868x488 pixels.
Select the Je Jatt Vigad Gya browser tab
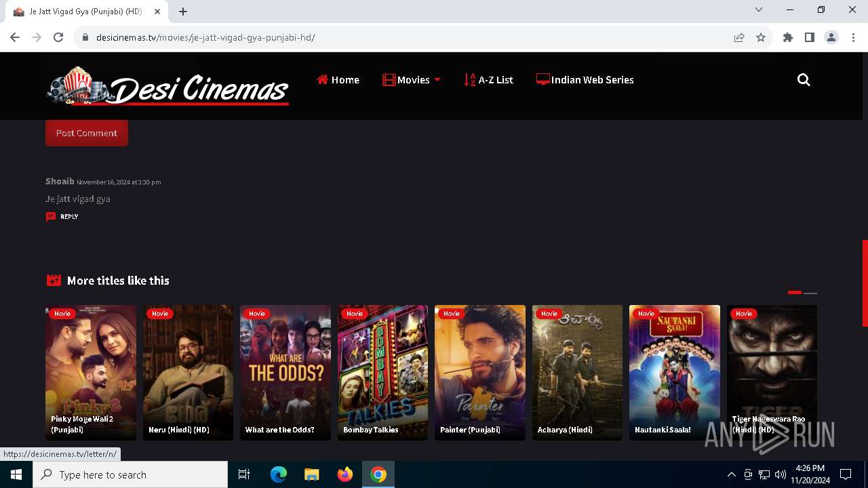[x=86, y=12]
